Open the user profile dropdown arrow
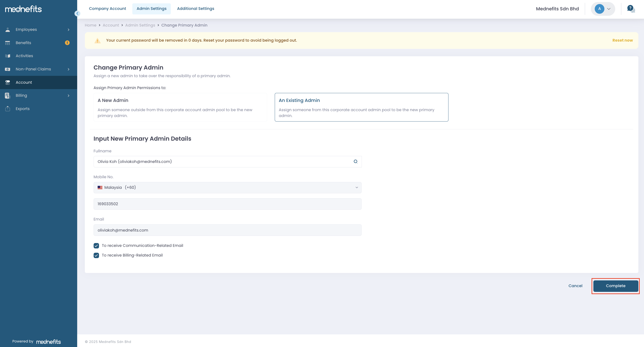 [x=609, y=9]
